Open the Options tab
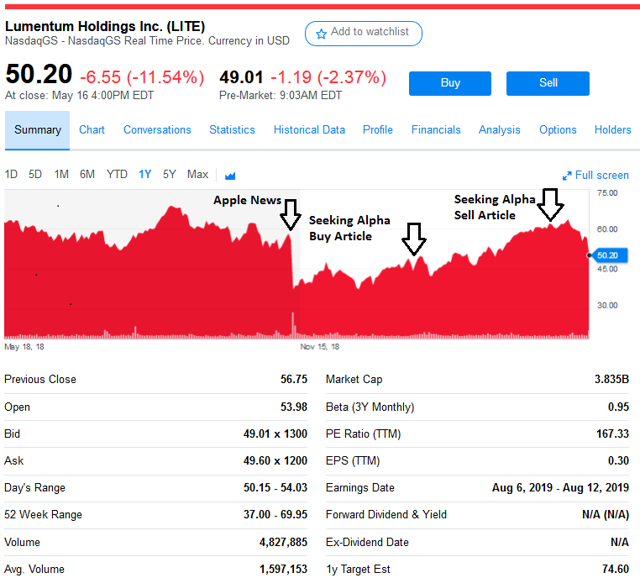This screenshot has width=640, height=578. (558, 130)
